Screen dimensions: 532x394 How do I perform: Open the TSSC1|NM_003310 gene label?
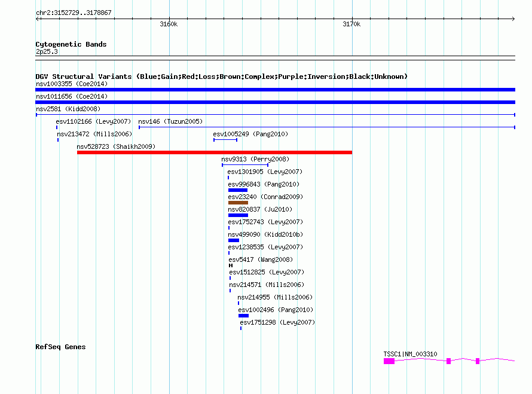(x=410, y=354)
